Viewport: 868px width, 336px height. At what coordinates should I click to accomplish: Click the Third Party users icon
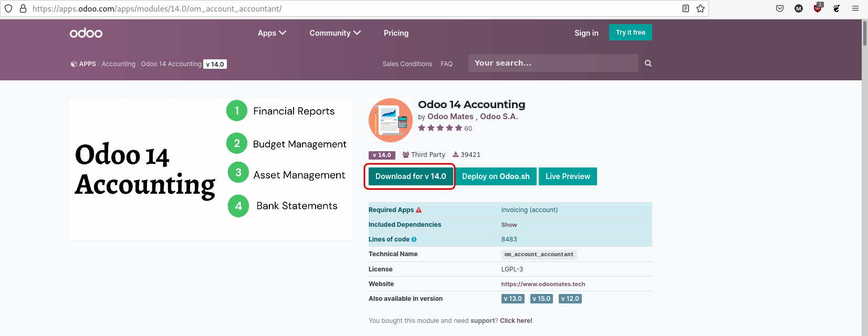coord(406,155)
